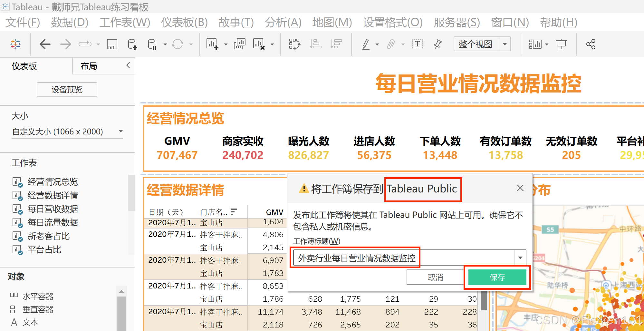Click the GMV column header in table
This screenshot has width=644, height=331.
[274, 212]
